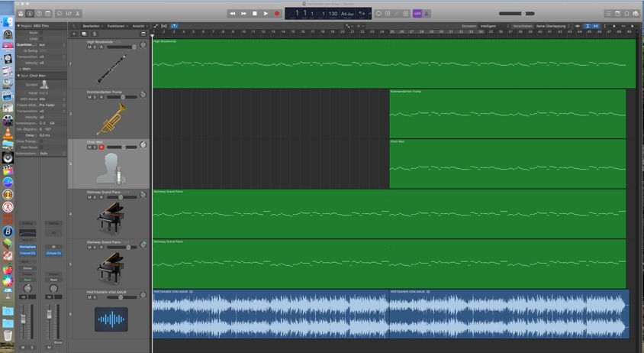Disable record on Choir Men track
644x353 pixels.
(101, 147)
